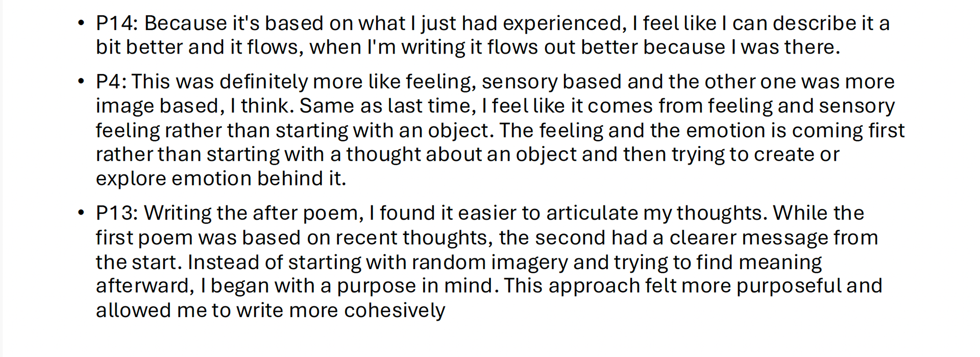Click the bullet point before P13
This screenshot has height=357, width=980.
tap(81, 212)
